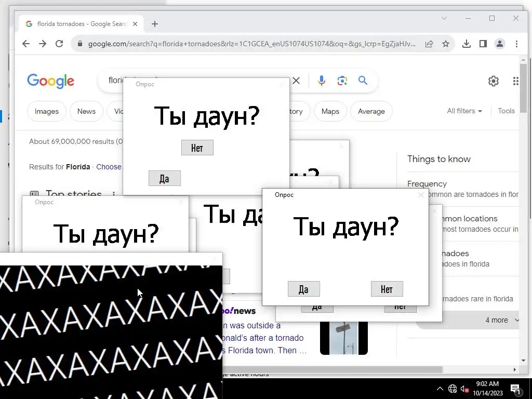Screen dimensions: 532x399
Task: Click the Chrome tab search chevron
Action: click(x=444, y=18)
